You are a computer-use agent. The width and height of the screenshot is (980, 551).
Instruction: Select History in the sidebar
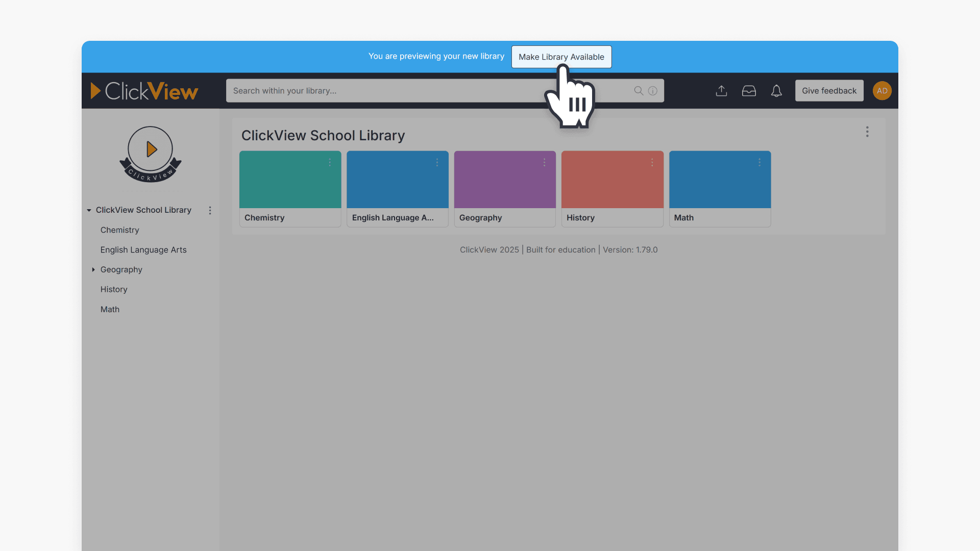pos(113,289)
